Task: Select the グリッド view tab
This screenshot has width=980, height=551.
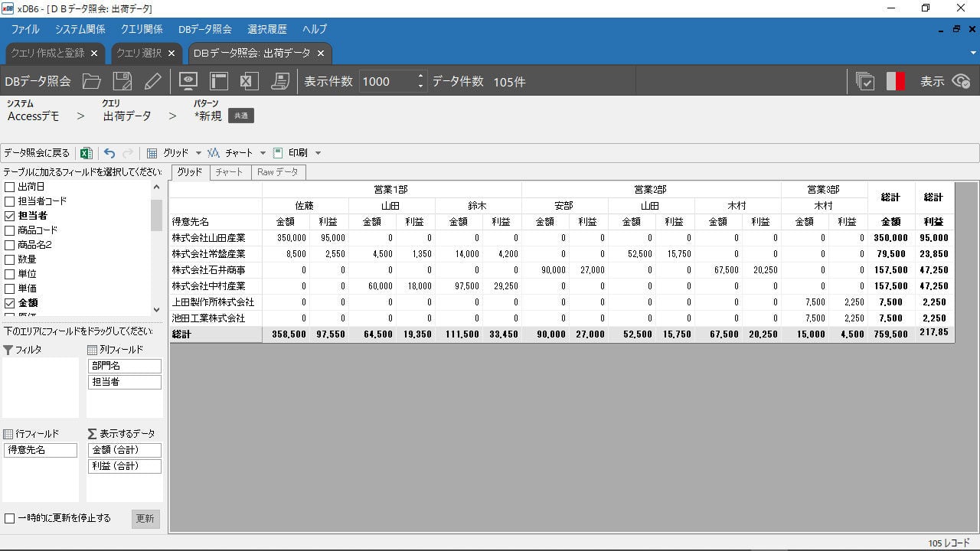Action: point(189,172)
